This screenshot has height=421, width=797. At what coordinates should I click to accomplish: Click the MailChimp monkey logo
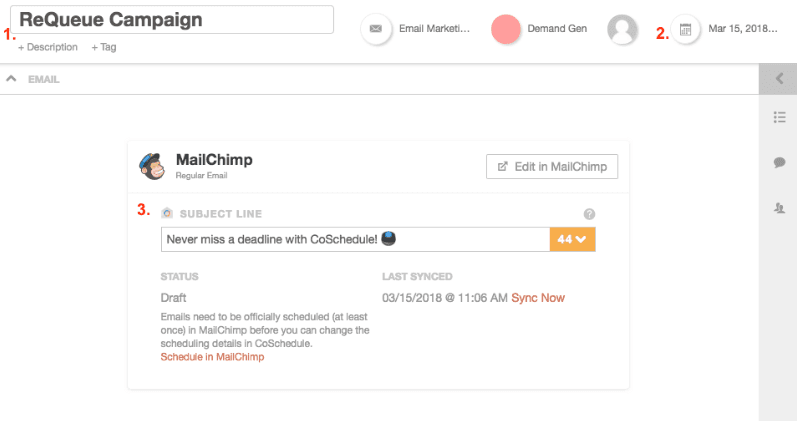tap(152, 166)
